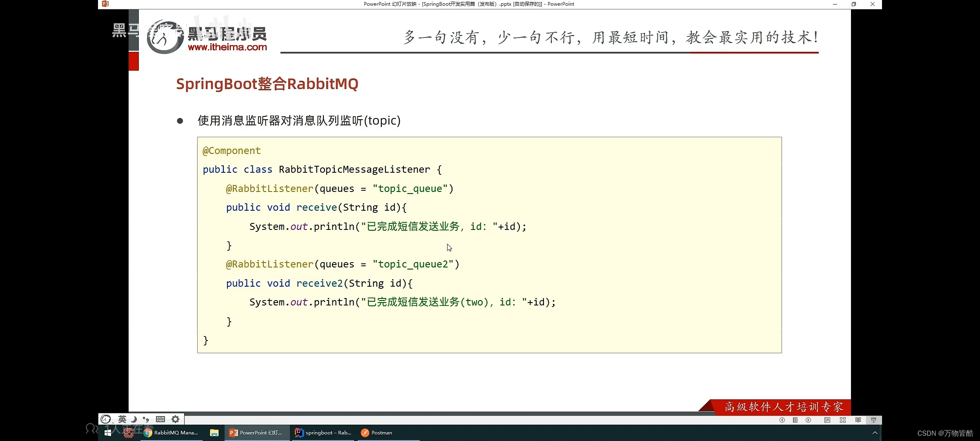Click the "topic_queue2" RabbitListener line

pyautogui.click(x=343, y=264)
